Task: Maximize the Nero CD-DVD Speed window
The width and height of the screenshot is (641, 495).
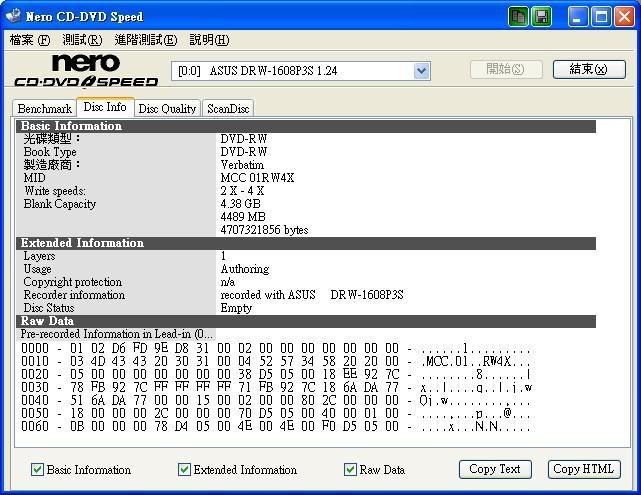Action: click(601, 17)
